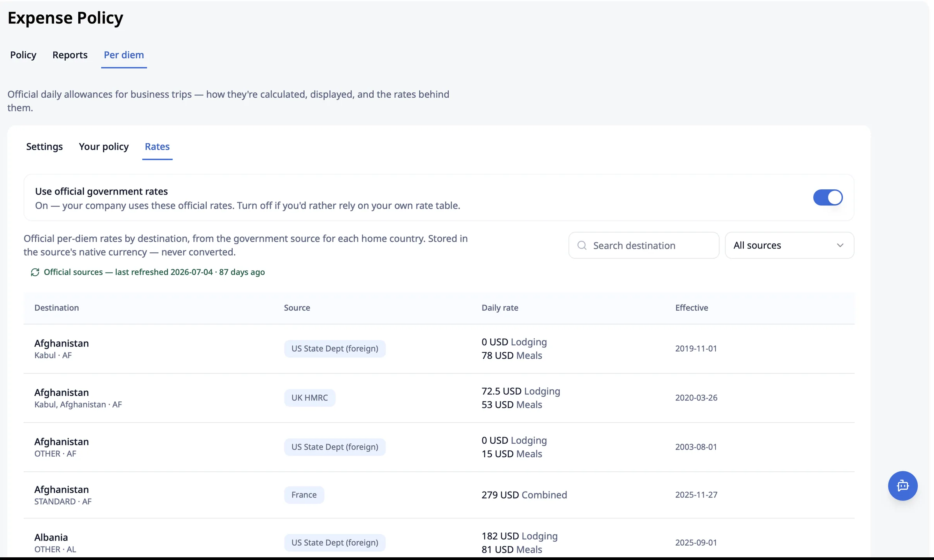The height and width of the screenshot is (560, 934).
Task: Click the chevron arrow in All sources
Action: 840,245
